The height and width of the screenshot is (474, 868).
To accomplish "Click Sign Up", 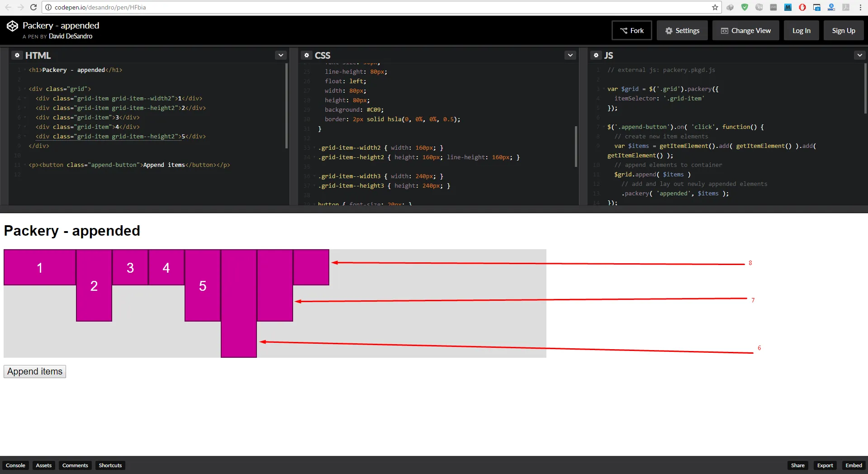I will 843,30.
